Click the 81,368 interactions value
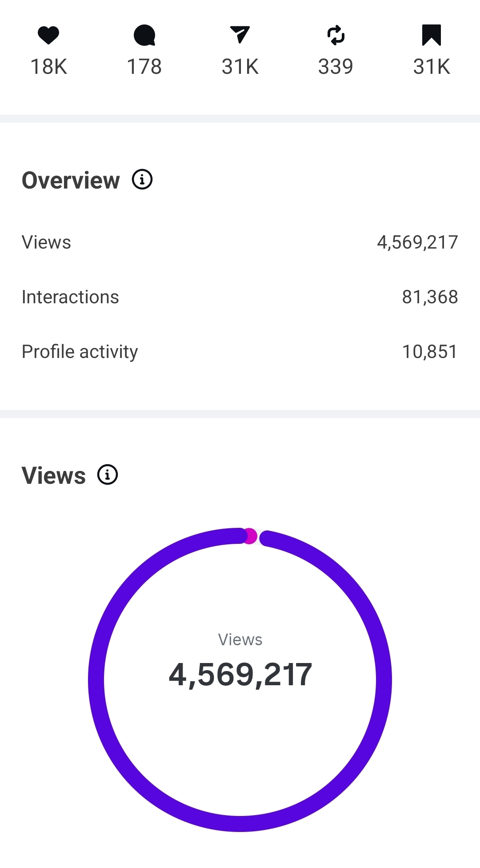The height and width of the screenshot is (868, 480). click(x=430, y=297)
